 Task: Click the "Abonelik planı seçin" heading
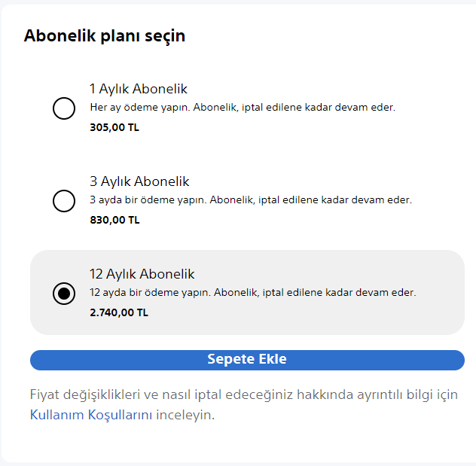coord(105,35)
